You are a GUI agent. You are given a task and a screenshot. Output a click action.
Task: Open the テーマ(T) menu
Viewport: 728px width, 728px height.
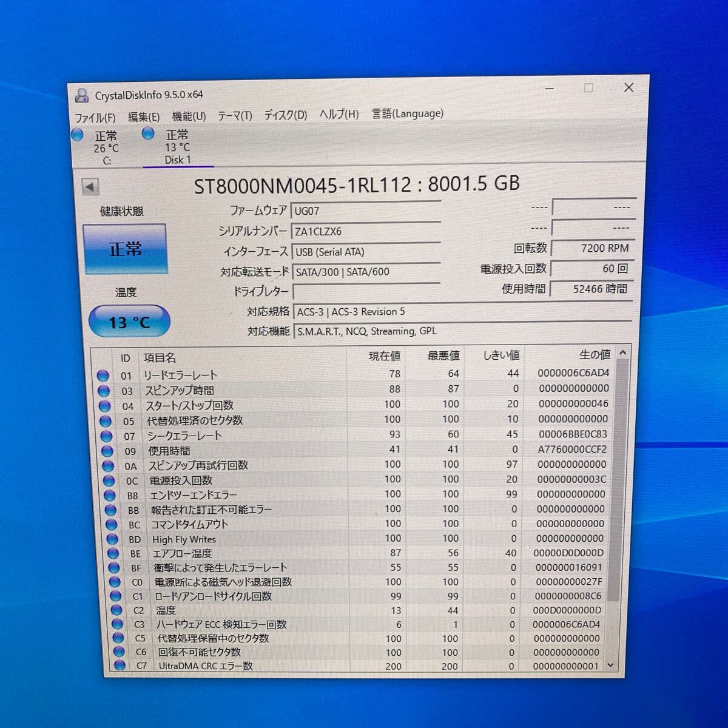pyautogui.click(x=235, y=116)
